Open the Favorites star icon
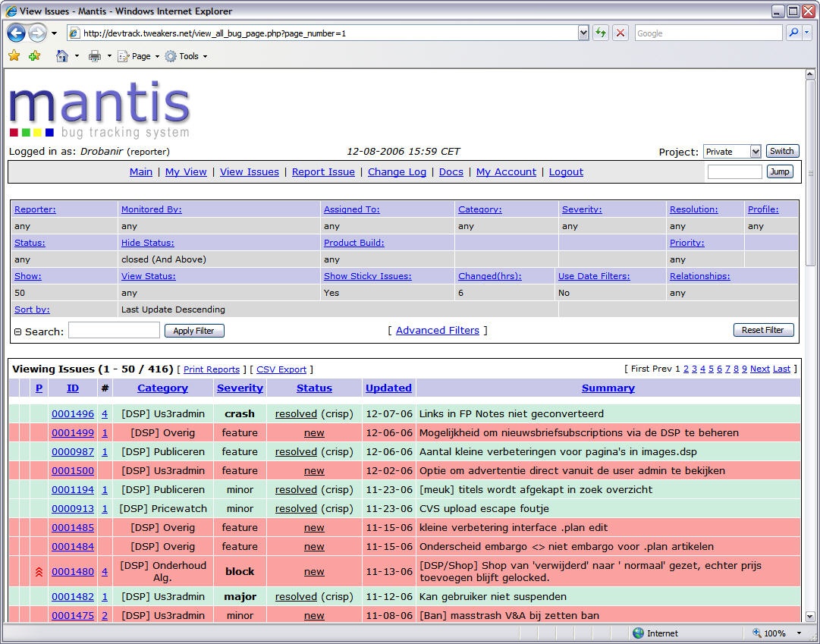This screenshot has height=644, width=820. [13, 55]
